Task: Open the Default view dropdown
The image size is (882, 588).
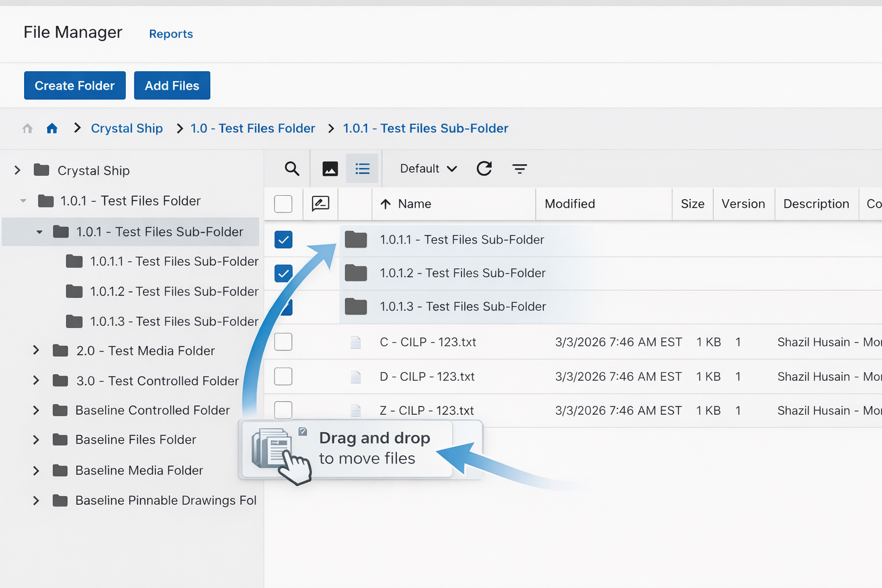Action: point(428,169)
